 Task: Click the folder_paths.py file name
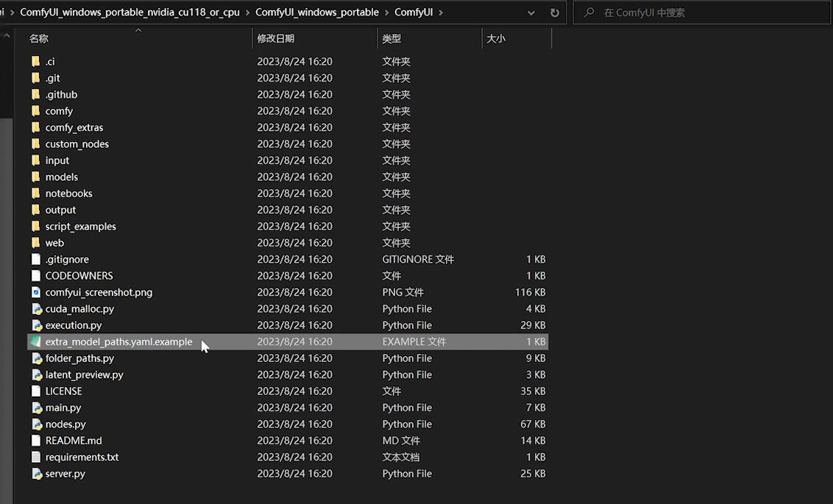pos(79,358)
